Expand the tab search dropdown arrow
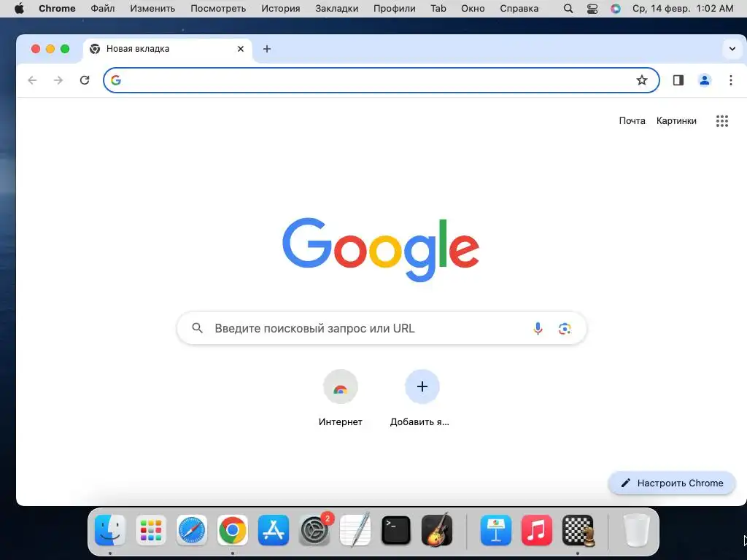747x560 pixels. click(x=732, y=49)
